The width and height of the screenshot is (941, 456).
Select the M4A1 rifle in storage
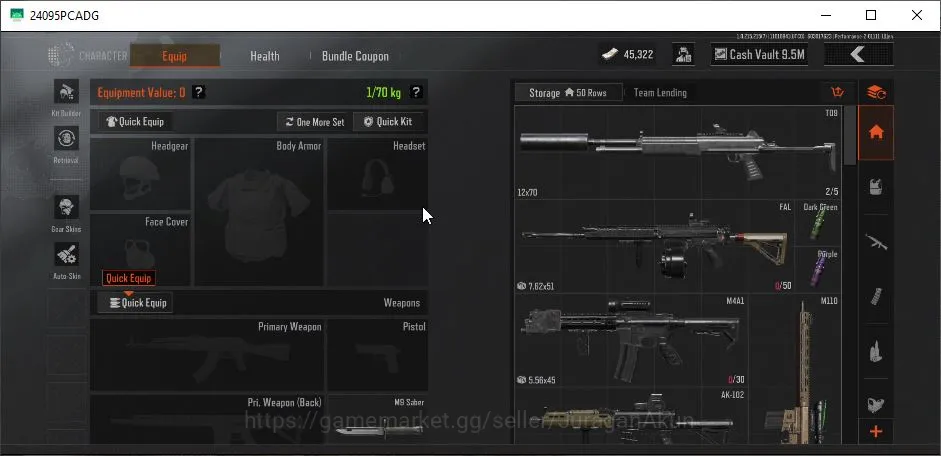631,340
